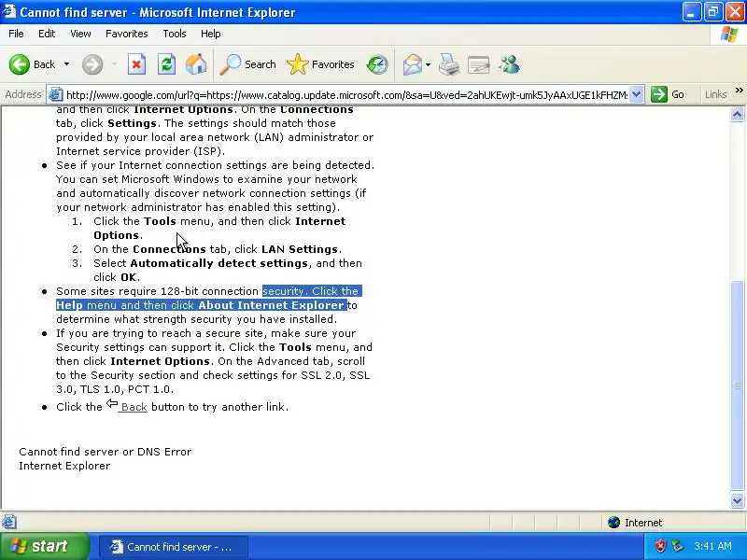This screenshot has width=747, height=560.
Task: Click inside the Address URL field
Action: [346, 95]
